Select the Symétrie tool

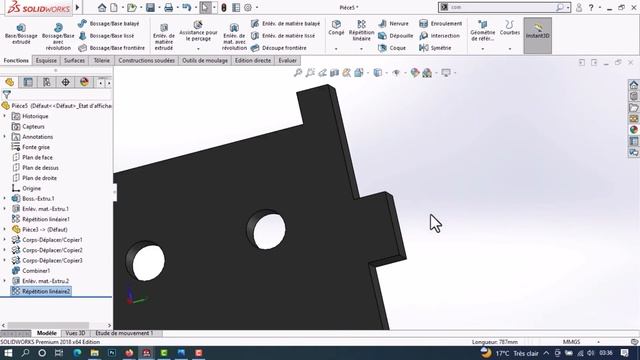(x=435, y=48)
